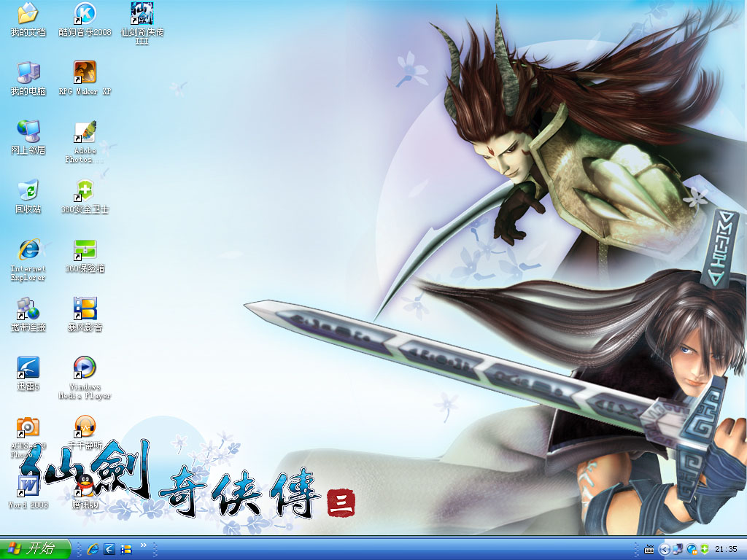
Task: Expand the Quick Launch overflow chevron
Action: point(143,545)
